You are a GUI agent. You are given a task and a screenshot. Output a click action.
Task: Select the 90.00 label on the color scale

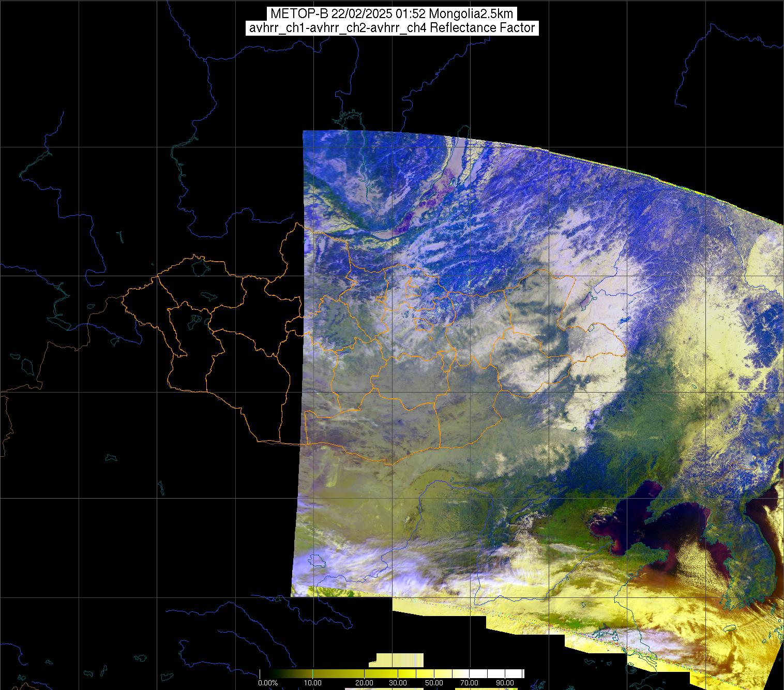point(504,683)
